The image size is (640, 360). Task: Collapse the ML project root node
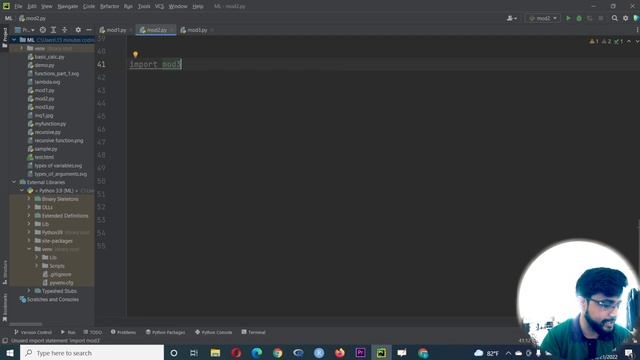tap(14, 40)
